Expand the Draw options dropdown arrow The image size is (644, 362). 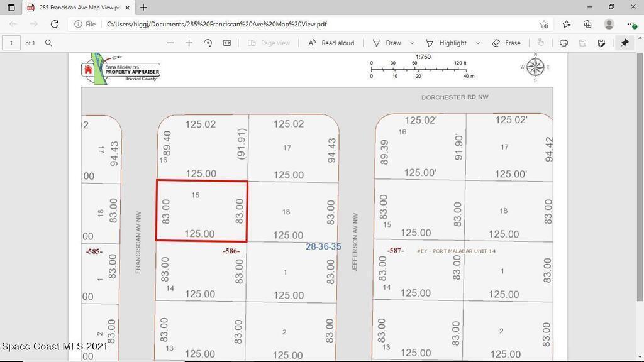412,43
